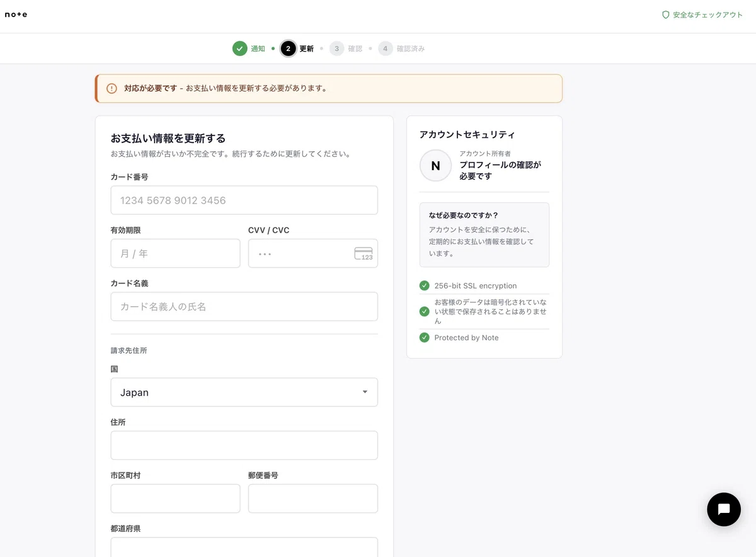The width and height of the screenshot is (756, 557).
Task: Click the green checkmark step 通知 icon
Action: click(239, 49)
